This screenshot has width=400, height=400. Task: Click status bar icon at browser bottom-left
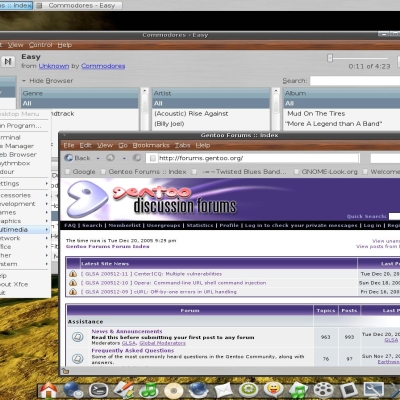(x=65, y=371)
